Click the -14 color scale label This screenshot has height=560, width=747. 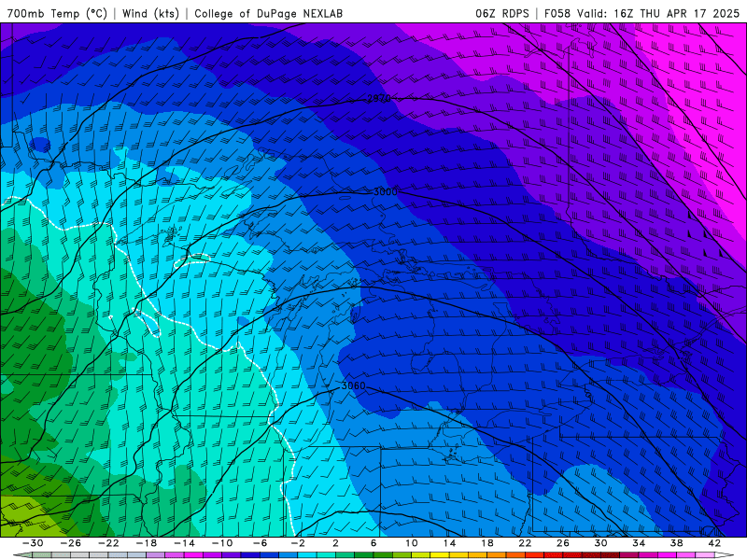[184, 543]
